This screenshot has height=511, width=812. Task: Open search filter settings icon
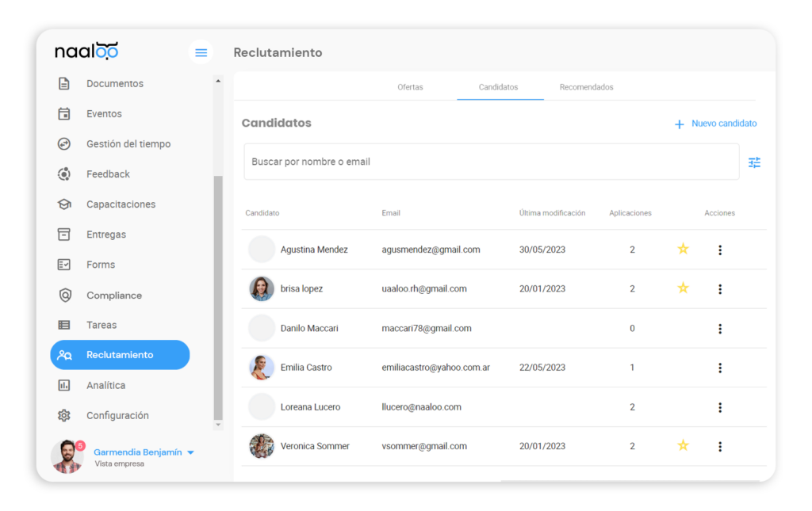coord(755,162)
